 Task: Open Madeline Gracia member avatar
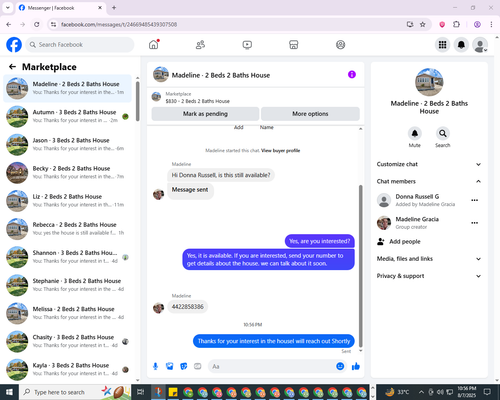(384, 223)
